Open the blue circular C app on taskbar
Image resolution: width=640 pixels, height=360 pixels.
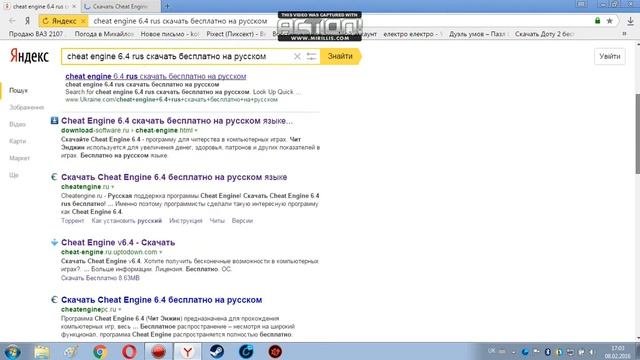pyautogui.click(x=246, y=351)
